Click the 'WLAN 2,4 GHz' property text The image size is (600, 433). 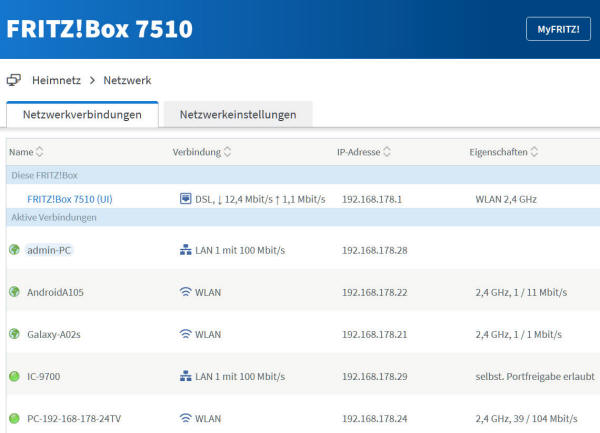pos(506,199)
